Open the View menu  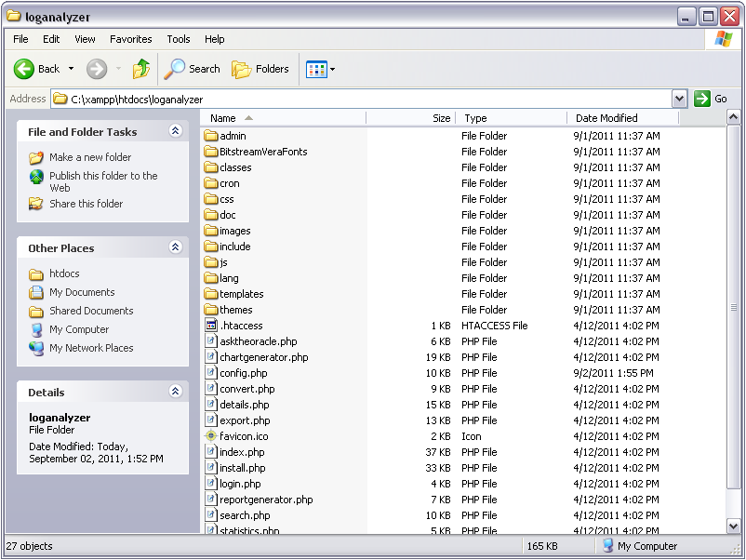click(x=85, y=39)
